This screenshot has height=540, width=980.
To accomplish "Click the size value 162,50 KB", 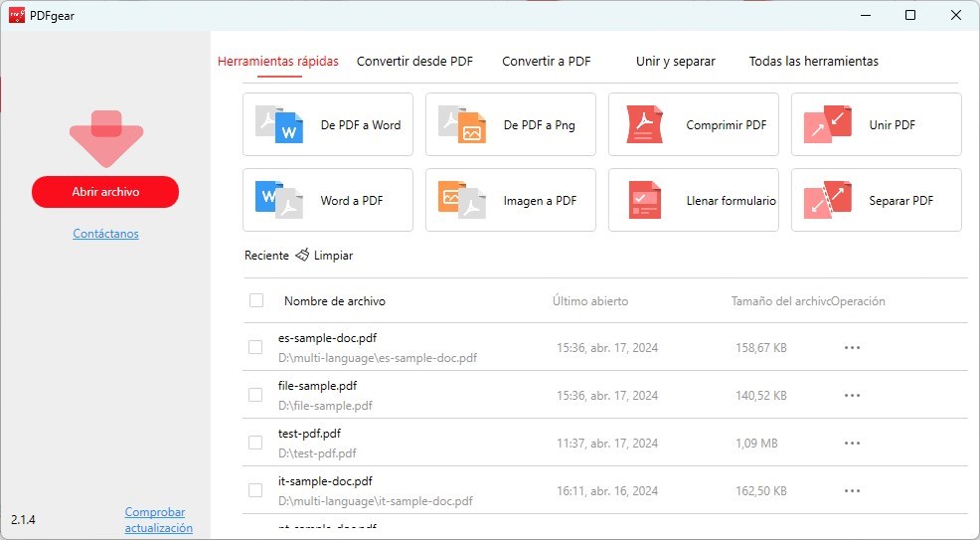I will coord(761,490).
